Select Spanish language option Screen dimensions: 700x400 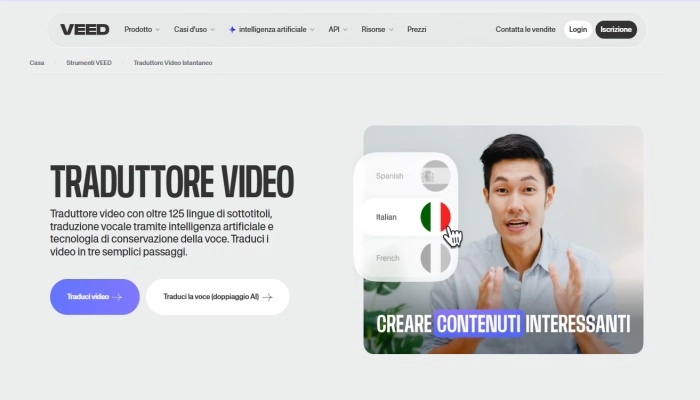407,176
